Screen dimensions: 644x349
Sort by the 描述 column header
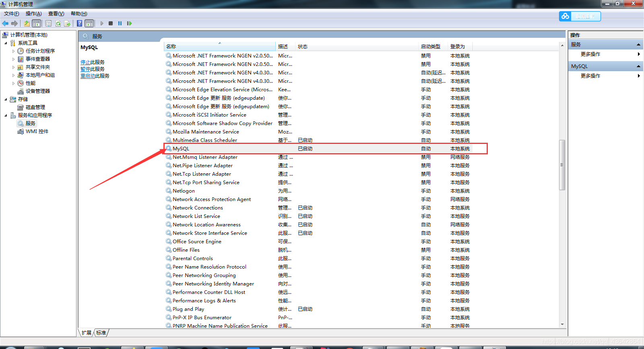pos(286,47)
